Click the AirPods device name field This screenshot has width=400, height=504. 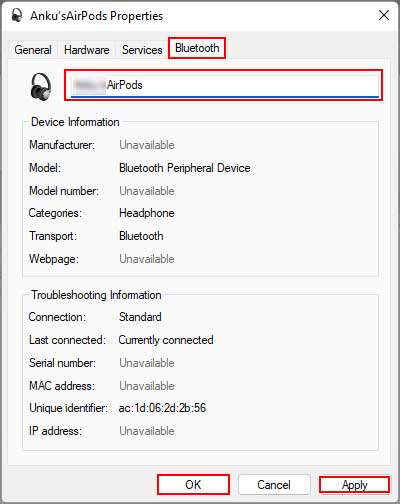pos(223,85)
